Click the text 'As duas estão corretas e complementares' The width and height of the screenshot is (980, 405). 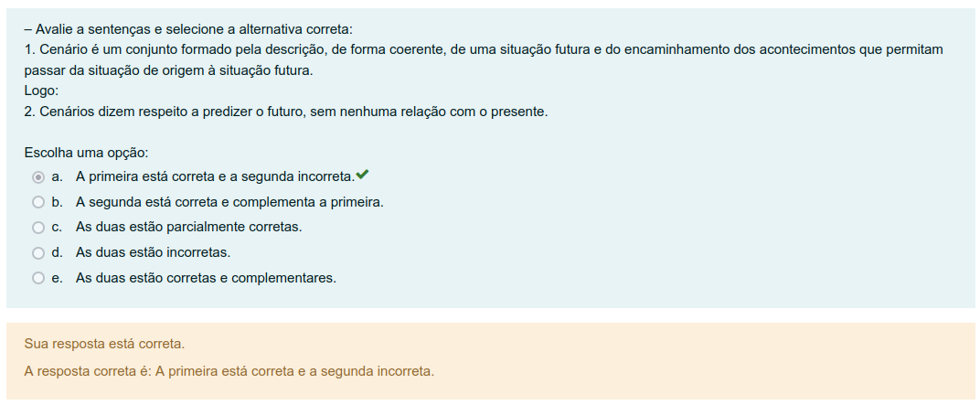pyautogui.click(x=206, y=278)
